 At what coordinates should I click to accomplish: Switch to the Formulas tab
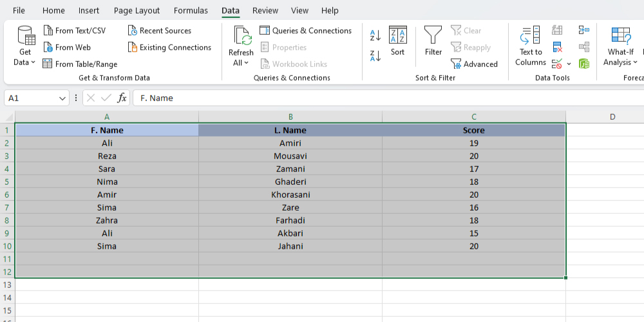pos(191,11)
